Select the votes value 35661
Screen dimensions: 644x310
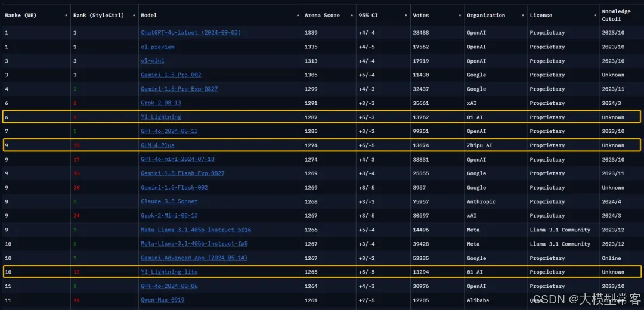click(421, 103)
